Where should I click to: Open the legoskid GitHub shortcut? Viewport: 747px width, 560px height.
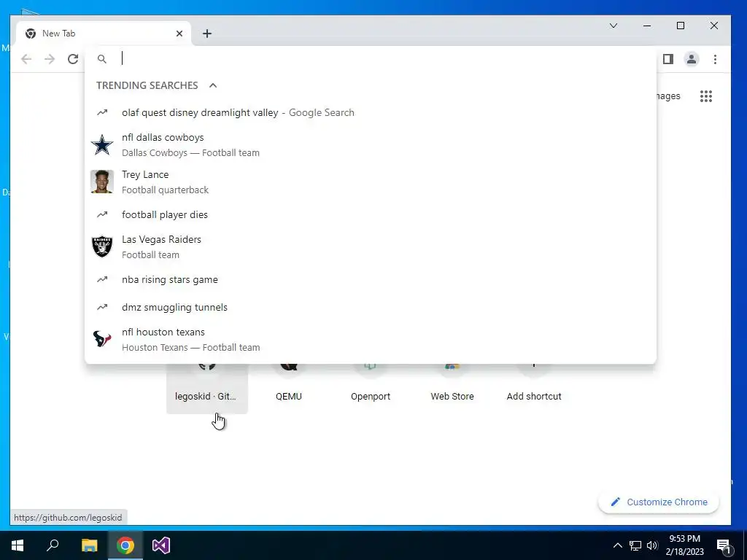[x=206, y=388]
